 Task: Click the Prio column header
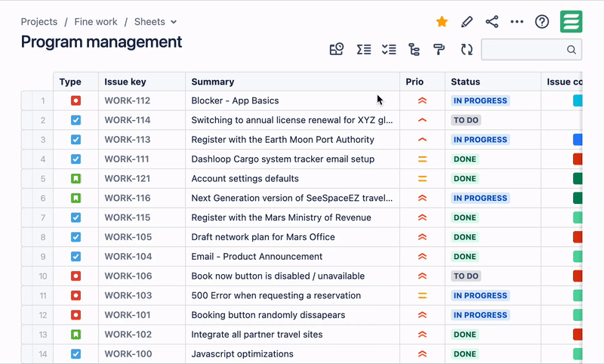click(x=422, y=82)
